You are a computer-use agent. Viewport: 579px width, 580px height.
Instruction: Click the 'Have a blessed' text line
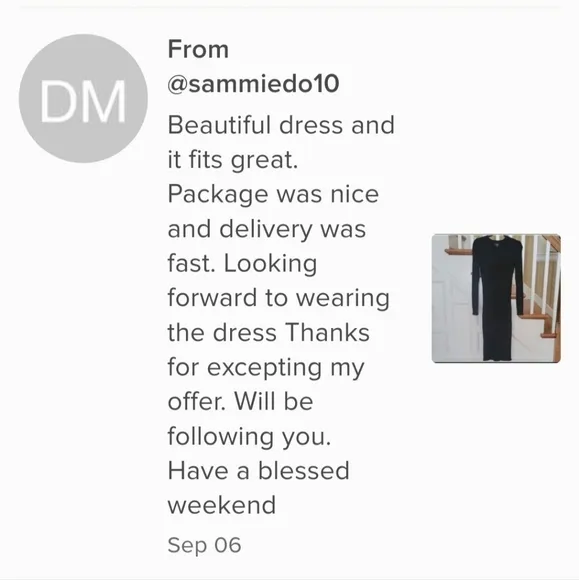(259, 471)
